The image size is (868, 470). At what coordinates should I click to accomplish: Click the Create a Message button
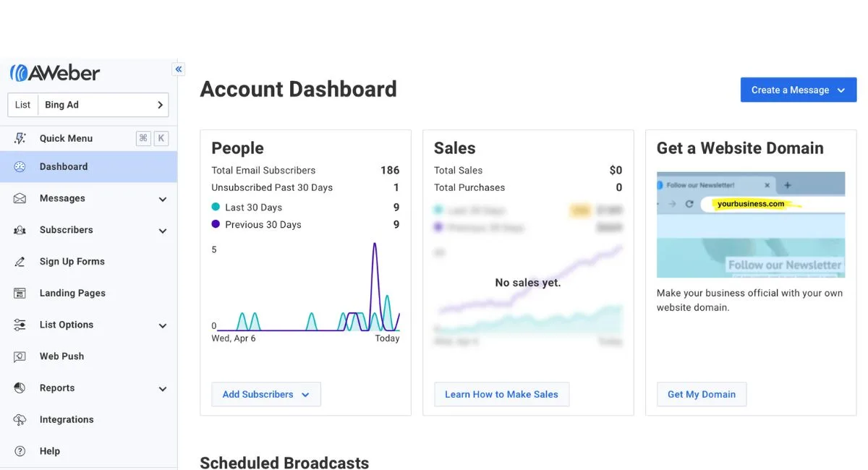coord(799,90)
